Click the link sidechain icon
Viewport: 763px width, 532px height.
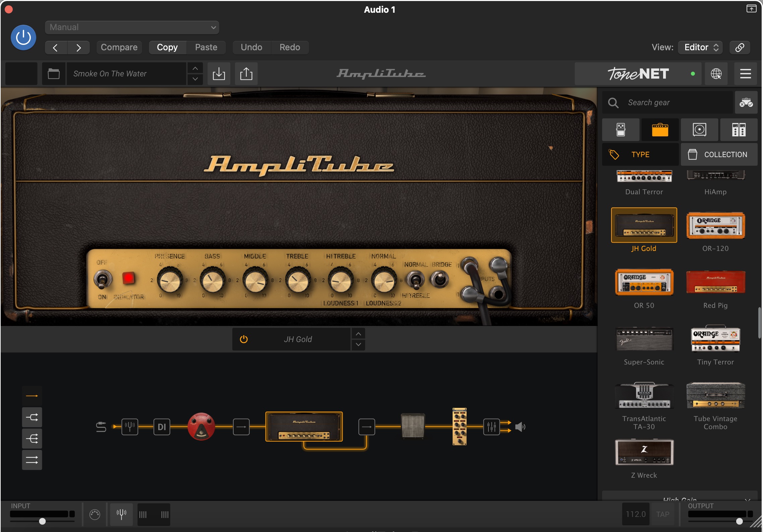pos(740,47)
